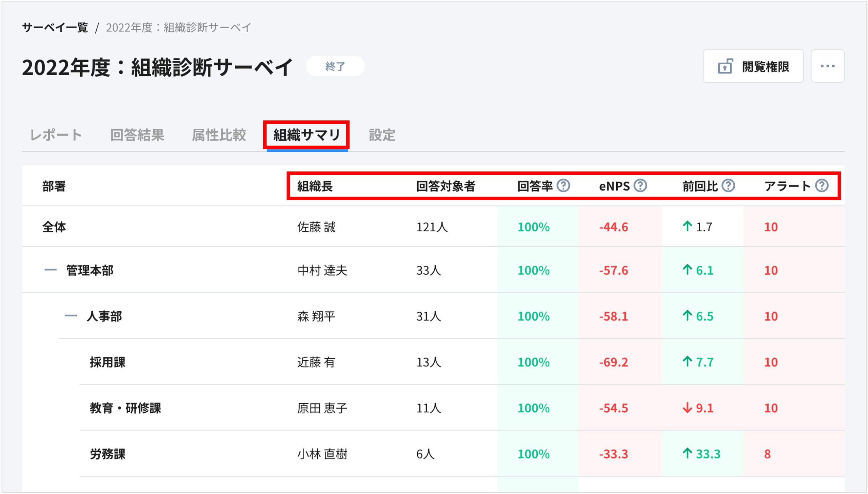Click the 終了 status badge

pyautogui.click(x=335, y=67)
